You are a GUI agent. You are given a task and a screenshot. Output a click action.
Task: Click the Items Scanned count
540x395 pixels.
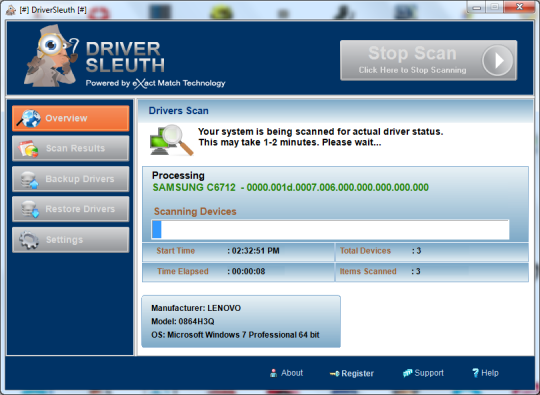418,271
